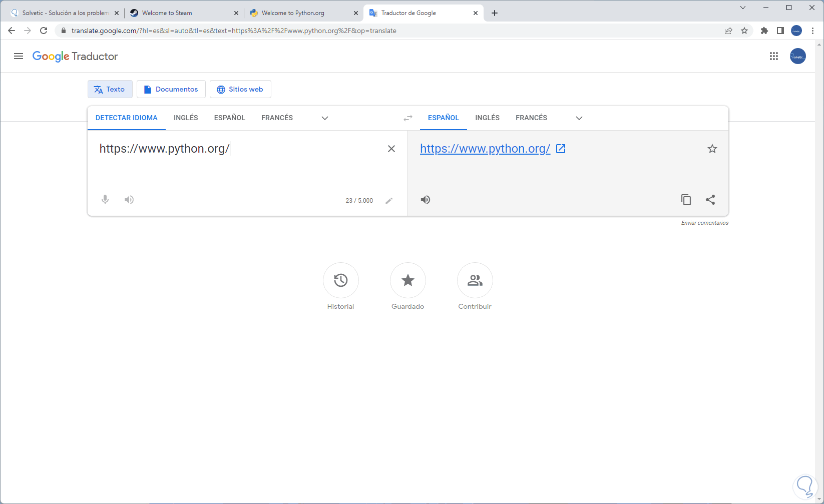Select Francés as source language
This screenshot has height=504, width=824.
pos(277,118)
